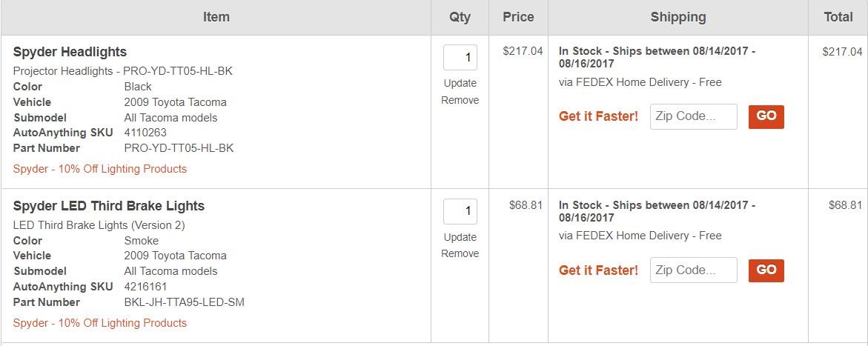Click Get it Faster for Brake Lights

[598, 270]
